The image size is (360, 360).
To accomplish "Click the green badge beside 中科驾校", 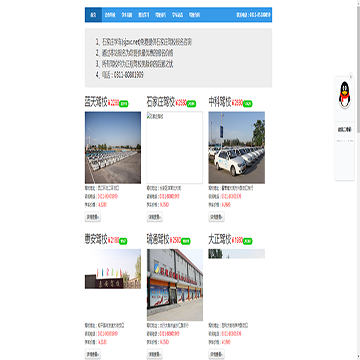I will pos(248,104).
